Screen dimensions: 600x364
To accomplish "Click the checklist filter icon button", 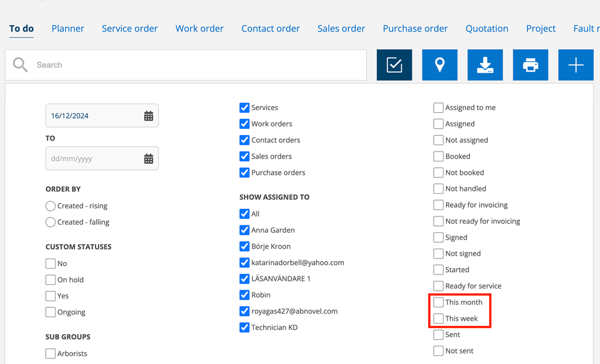I will pyautogui.click(x=394, y=65).
